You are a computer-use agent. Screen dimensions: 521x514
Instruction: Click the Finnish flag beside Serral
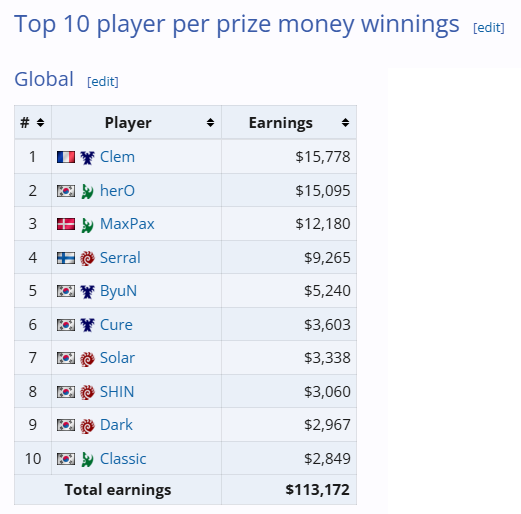click(x=66, y=258)
